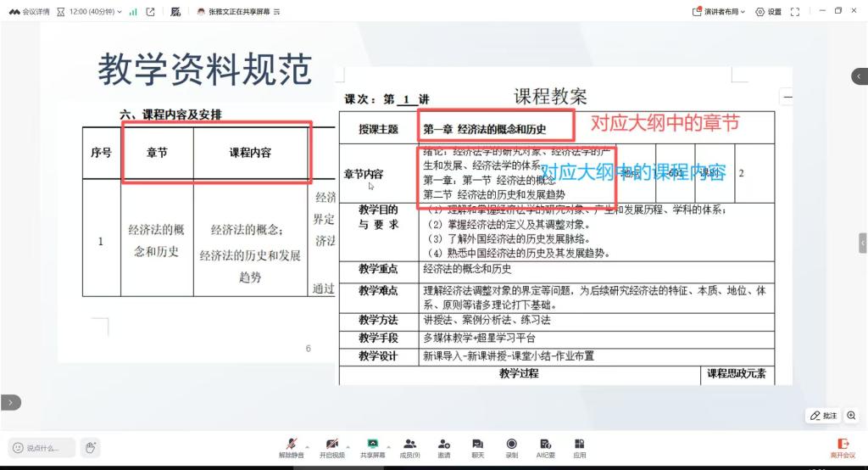The image size is (868, 470).
Task: Unmute the microphone (解除静音)
Action: (x=291, y=446)
